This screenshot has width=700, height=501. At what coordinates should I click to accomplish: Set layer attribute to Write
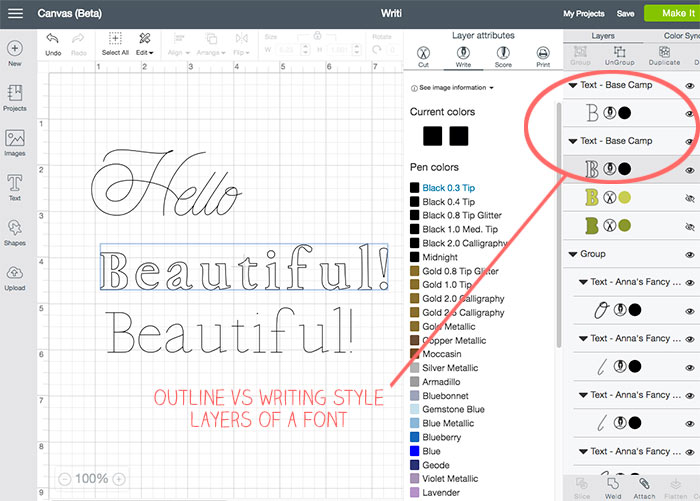[x=463, y=56]
